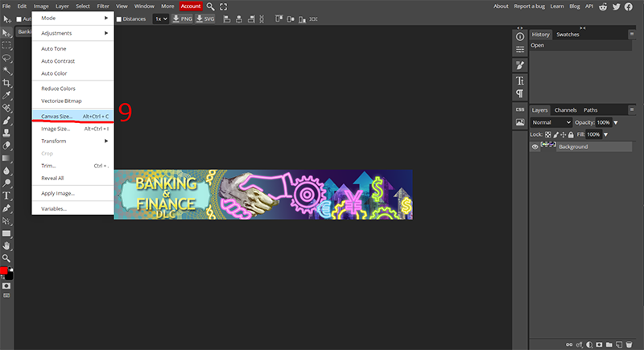Toggle the Auto-Select checkbox
644x350 pixels.
[19, 19]
